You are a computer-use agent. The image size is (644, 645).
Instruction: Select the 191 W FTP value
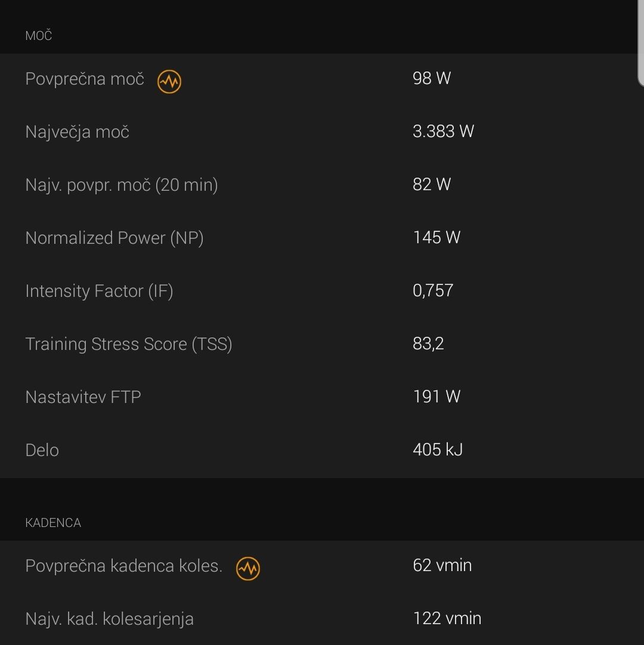[436, 396]
